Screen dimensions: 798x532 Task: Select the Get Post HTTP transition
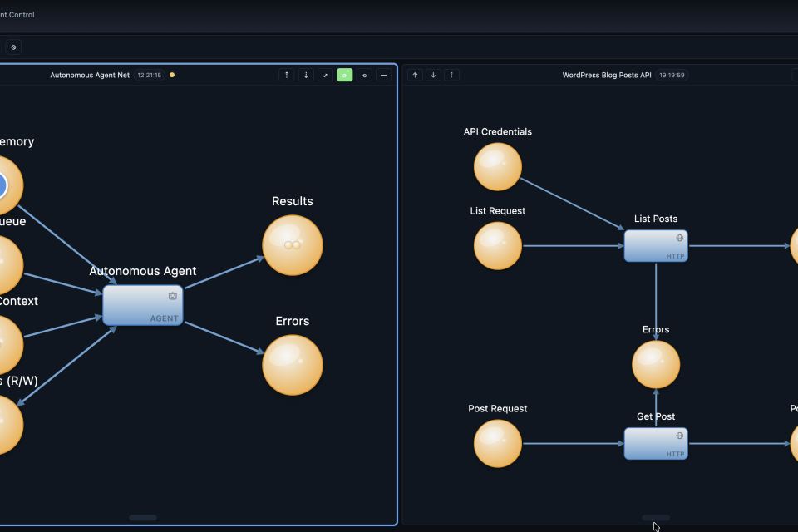(656, 443)
